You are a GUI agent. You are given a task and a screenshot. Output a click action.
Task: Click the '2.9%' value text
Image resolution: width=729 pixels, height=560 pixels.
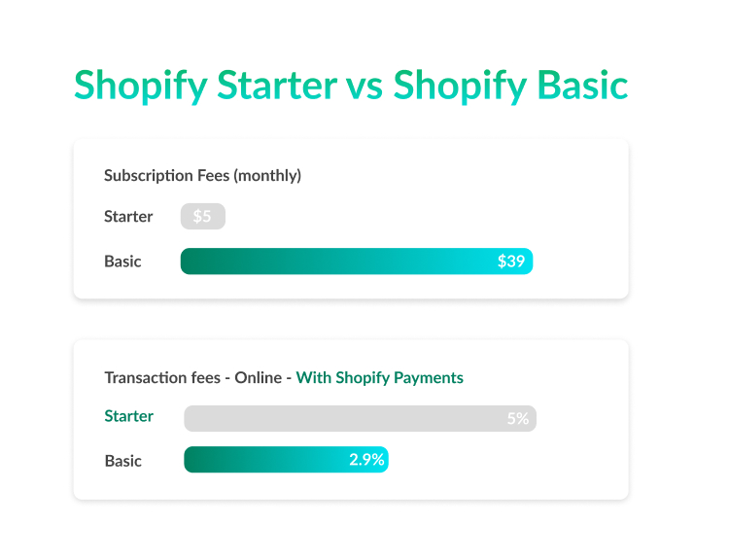click(366, 460)
